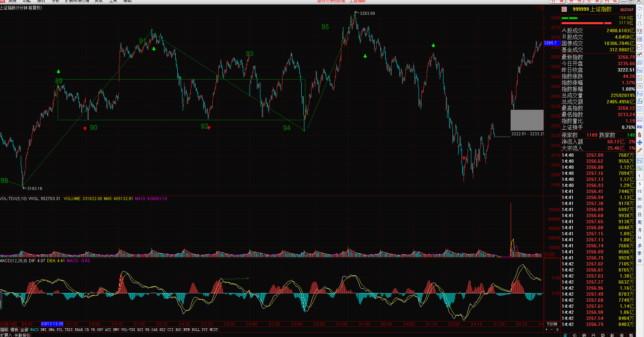Click the plus zoom stepper near time axis

[x=547, y=330]
